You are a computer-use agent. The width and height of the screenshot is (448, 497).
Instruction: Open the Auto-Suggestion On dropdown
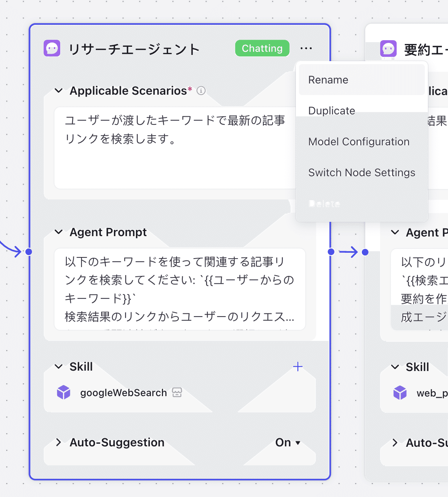point(288,443)
